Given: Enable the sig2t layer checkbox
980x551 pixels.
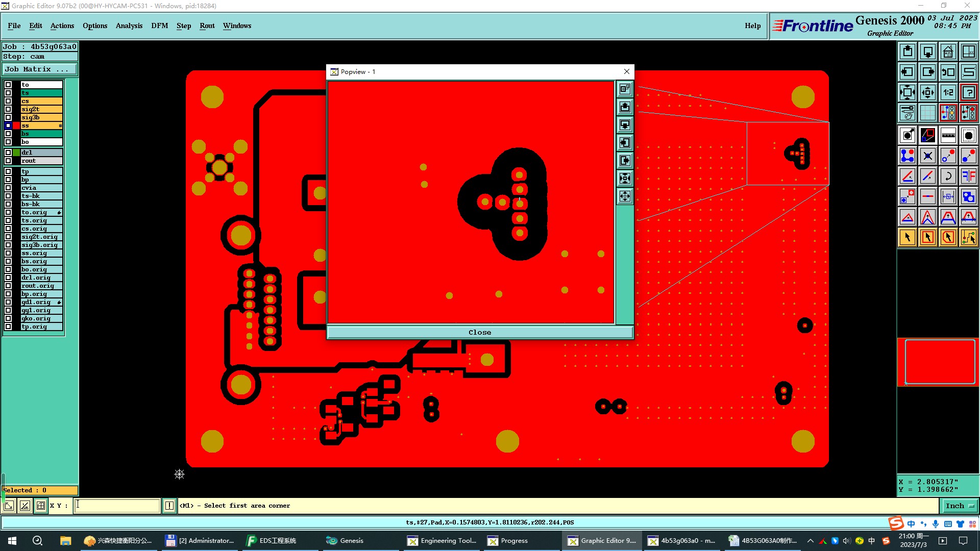Looking at the screenshot, I should tap(8, 109).
